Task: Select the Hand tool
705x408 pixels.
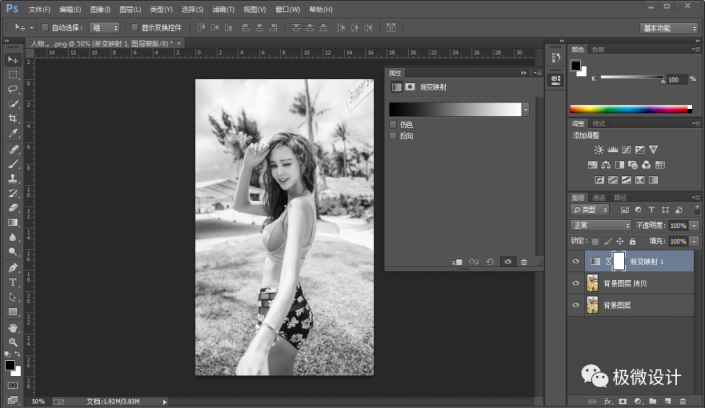Action: click(x=13, y=327)
